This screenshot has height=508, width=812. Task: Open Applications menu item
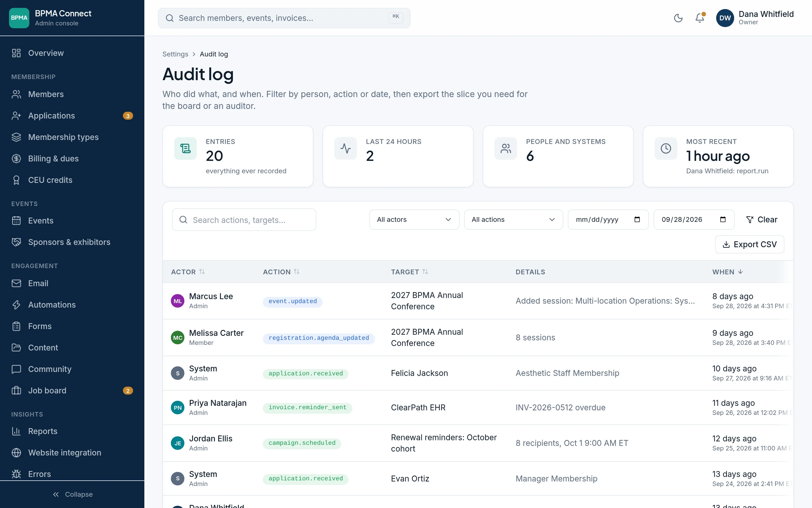tap(72, 116)
